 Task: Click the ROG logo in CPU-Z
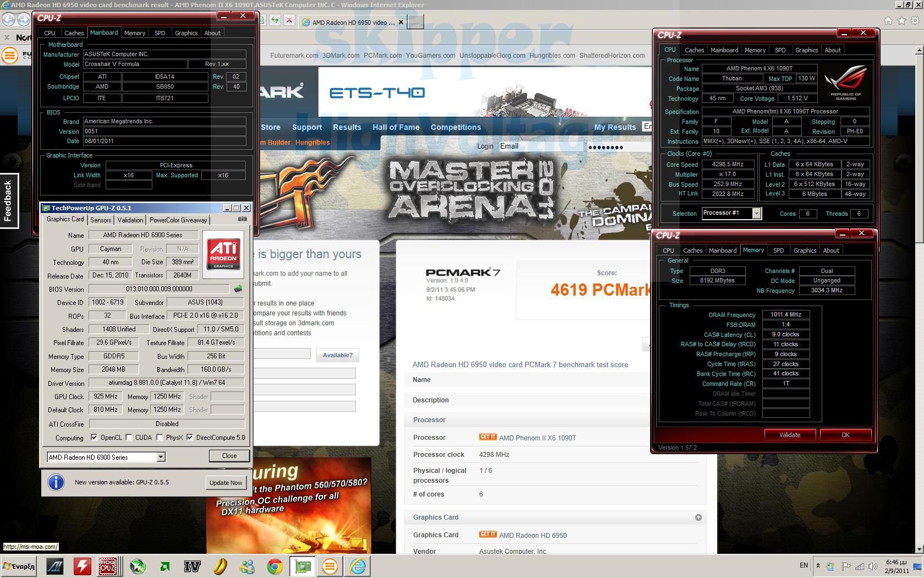[846, 81]
